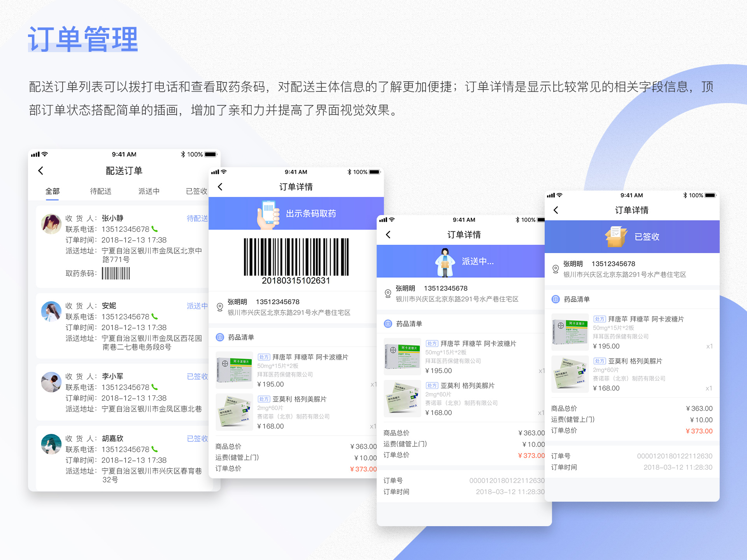
Task: Tap 处方 tag on 亚莫利 in 派送中 screen
Action: [432, 385]
